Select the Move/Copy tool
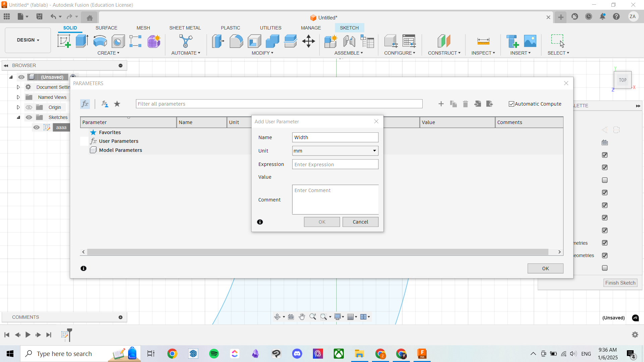The height and width of the screenshot is (362, 644). pos(308,41)
